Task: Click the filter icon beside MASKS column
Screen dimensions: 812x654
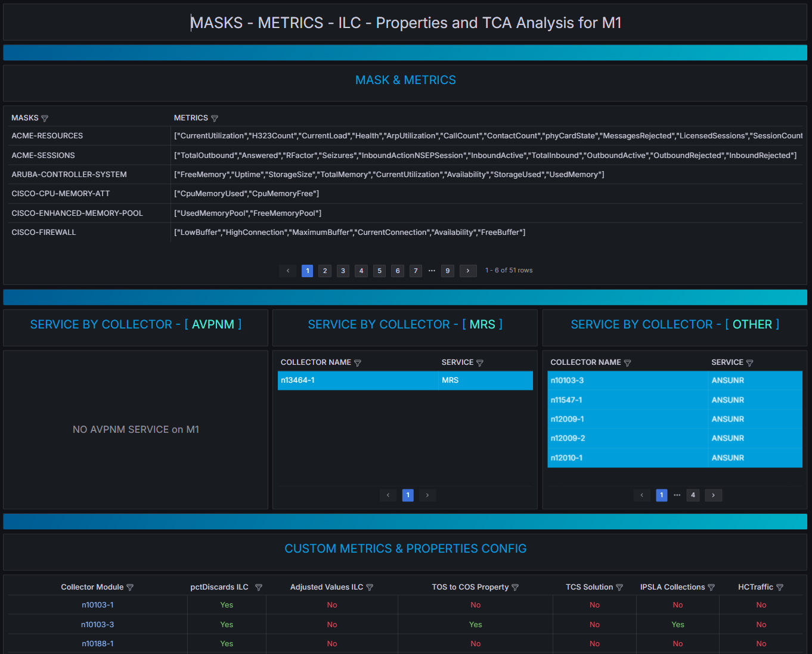Action: click(x=45, y=119)
